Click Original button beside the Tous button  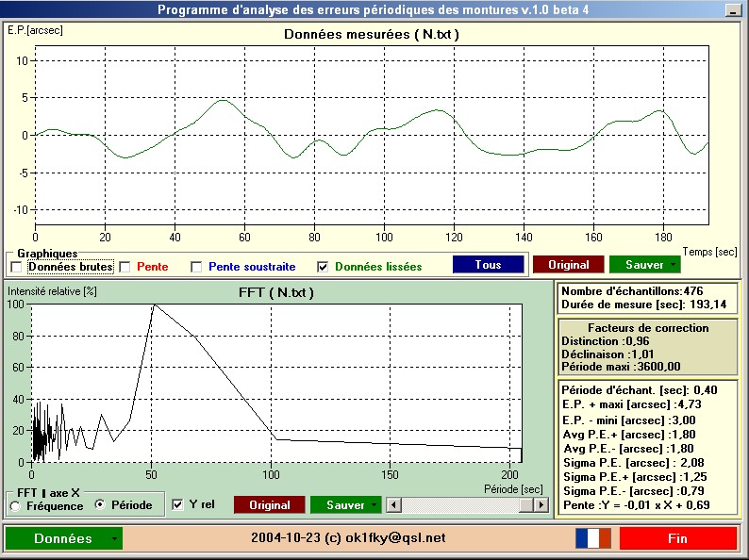pyautogui.click(x=568, y=265)
